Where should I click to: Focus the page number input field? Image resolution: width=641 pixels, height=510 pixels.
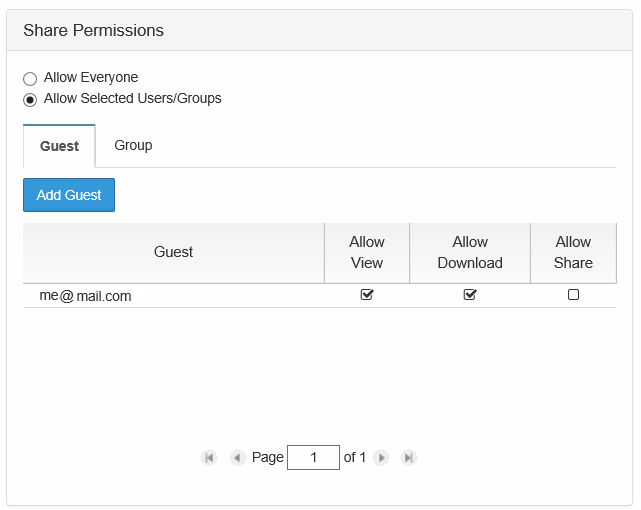(x=314, y=457)
